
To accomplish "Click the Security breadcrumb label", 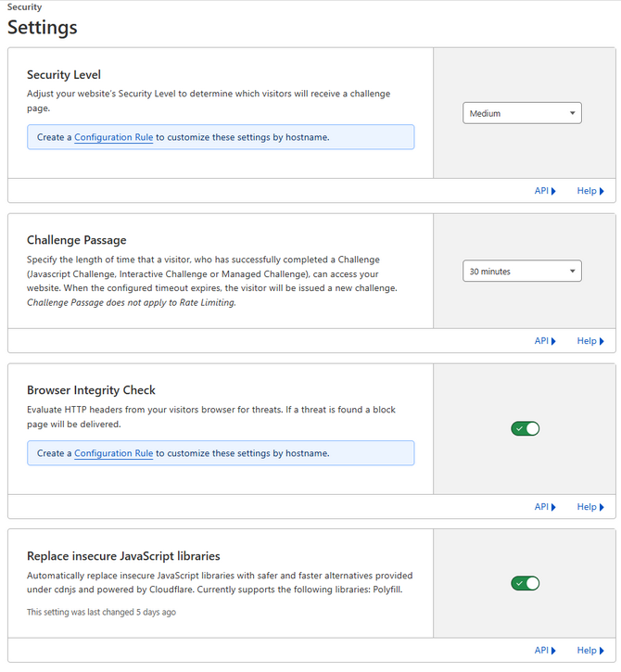I will (x=24, y=6).
